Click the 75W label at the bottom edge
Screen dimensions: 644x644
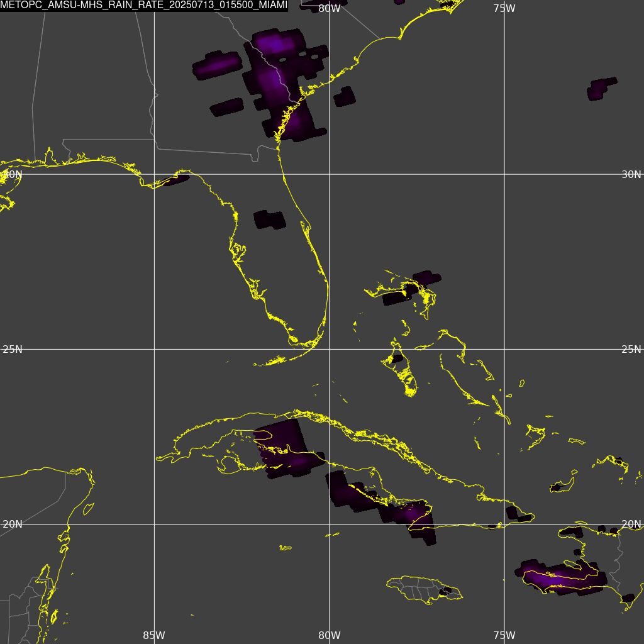pyautogui.click(x=504, y=635)
